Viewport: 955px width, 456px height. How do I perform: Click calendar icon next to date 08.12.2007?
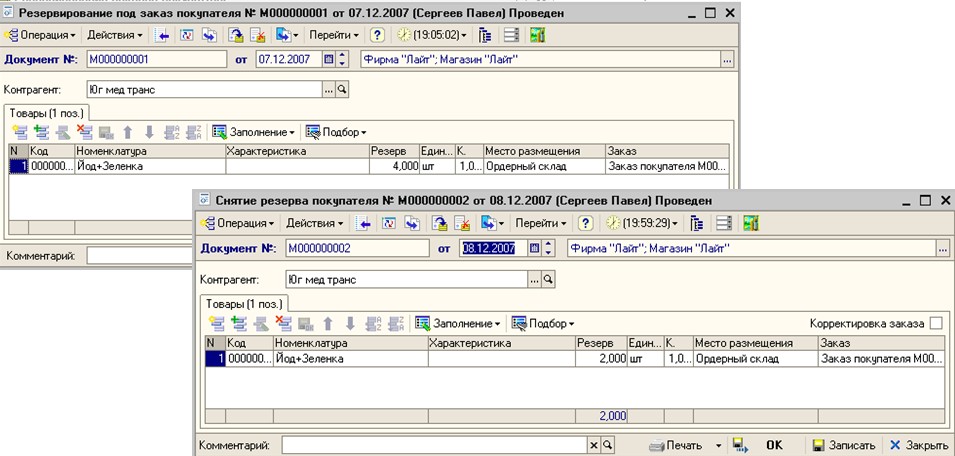534,248
